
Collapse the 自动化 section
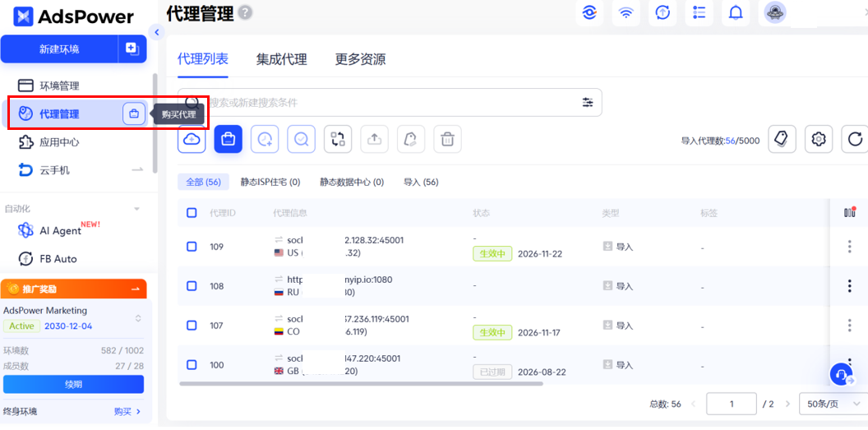click(137, 209)
